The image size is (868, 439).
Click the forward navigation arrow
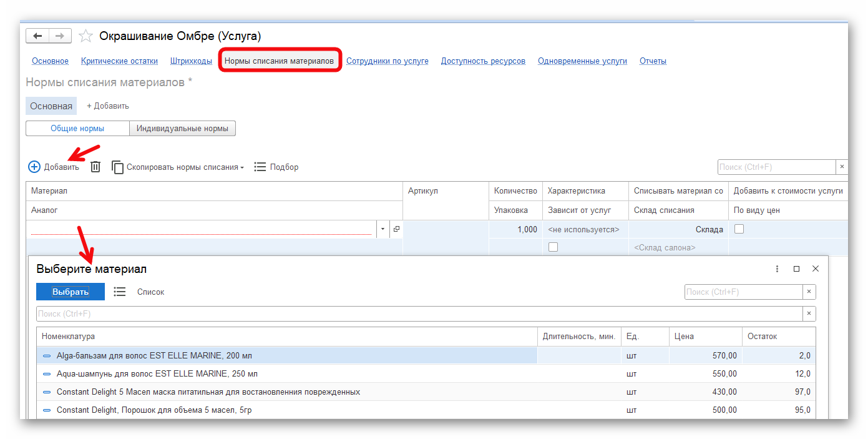(x=60, y=36)
